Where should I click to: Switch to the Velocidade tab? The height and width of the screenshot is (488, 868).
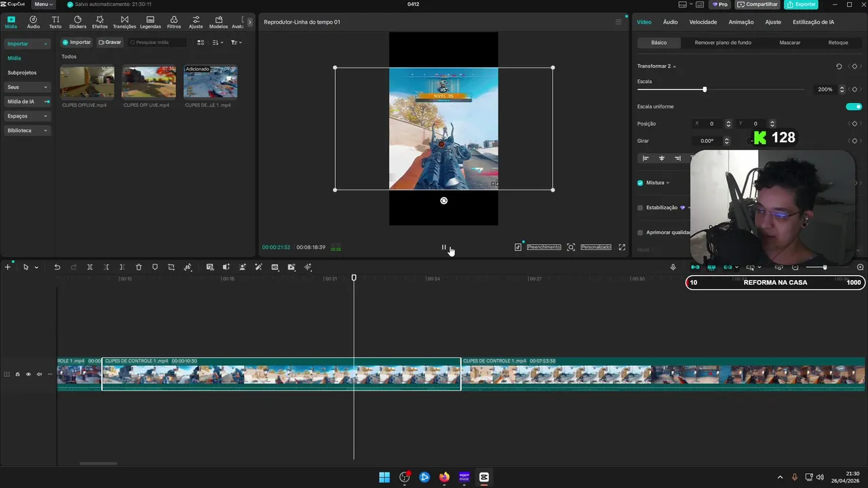[703, 22]
